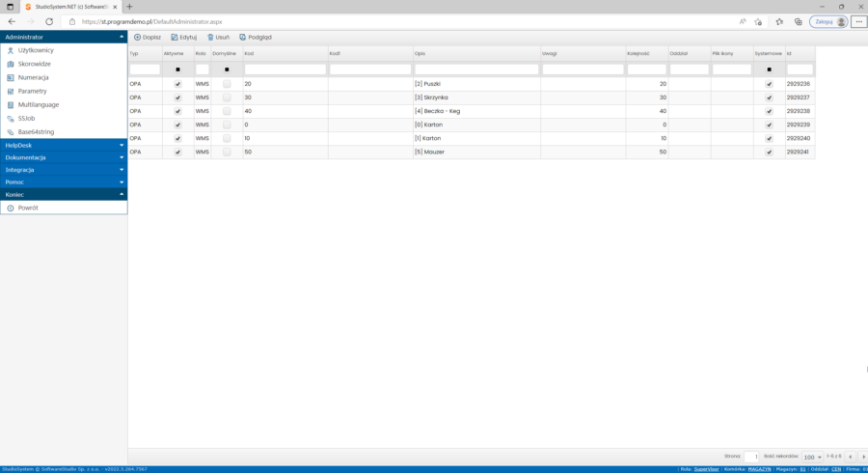
Task: Open the Numeracja sidebar item
Action: pos(33,77)
